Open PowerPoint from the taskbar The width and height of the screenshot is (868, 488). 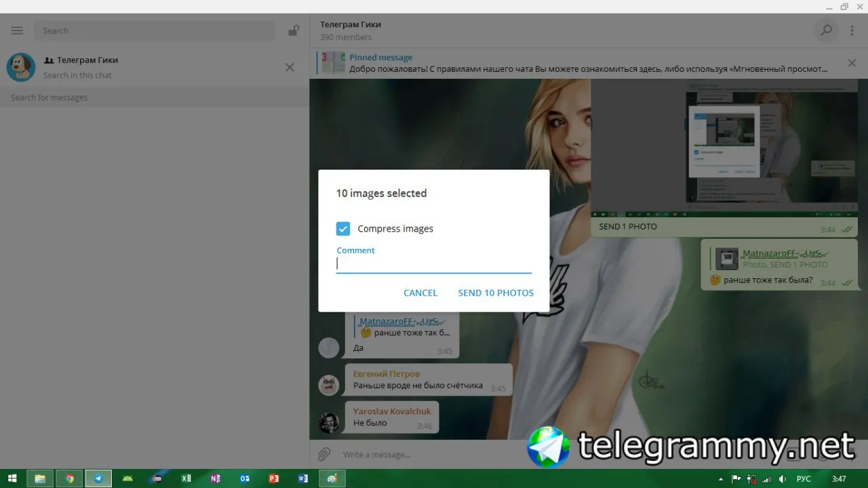(274, 478)
